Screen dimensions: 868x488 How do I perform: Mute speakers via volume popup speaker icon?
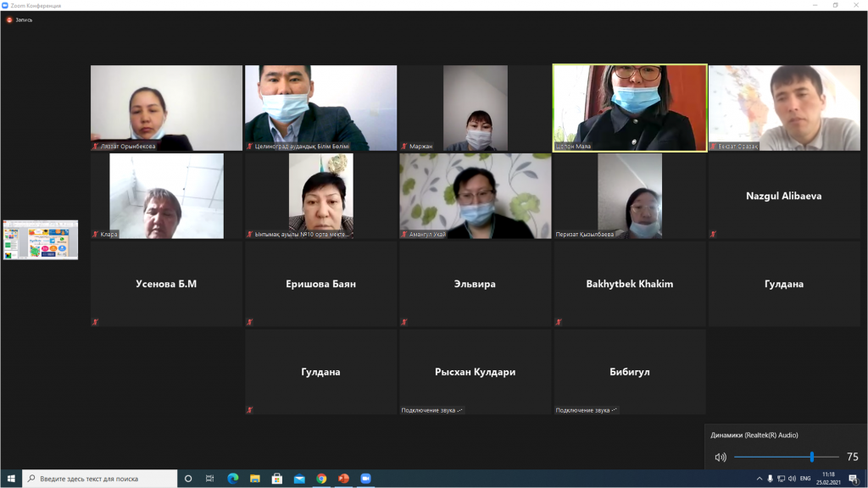point(721,457)
